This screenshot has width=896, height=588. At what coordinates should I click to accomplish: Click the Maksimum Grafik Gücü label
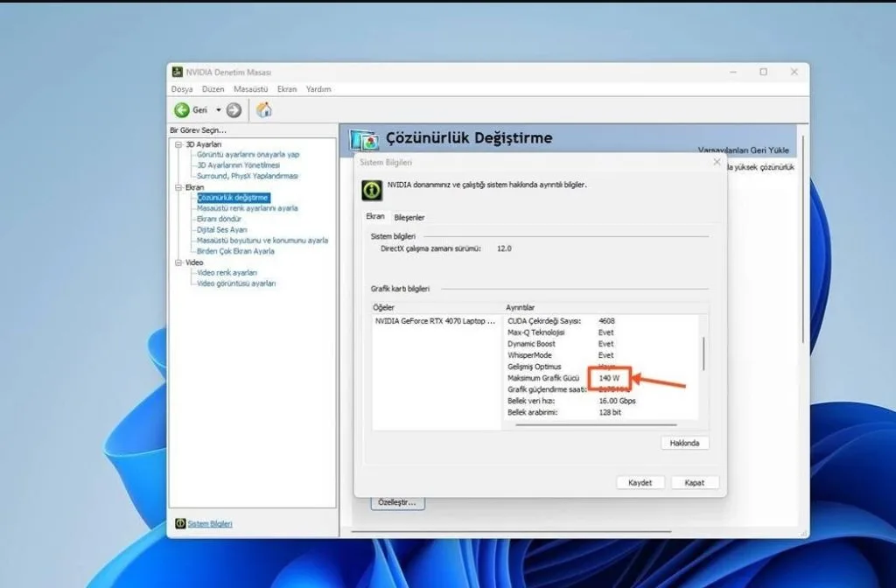543,378
